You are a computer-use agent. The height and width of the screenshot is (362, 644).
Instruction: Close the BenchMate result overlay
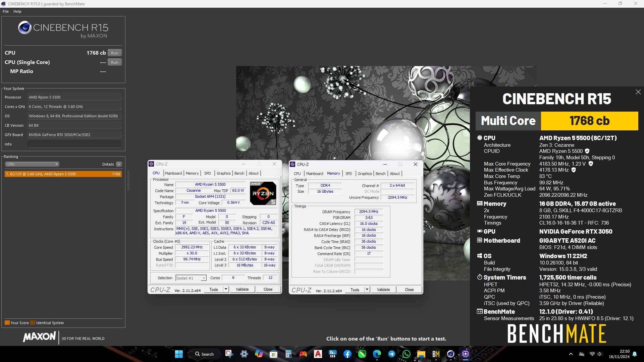[638, 92]
